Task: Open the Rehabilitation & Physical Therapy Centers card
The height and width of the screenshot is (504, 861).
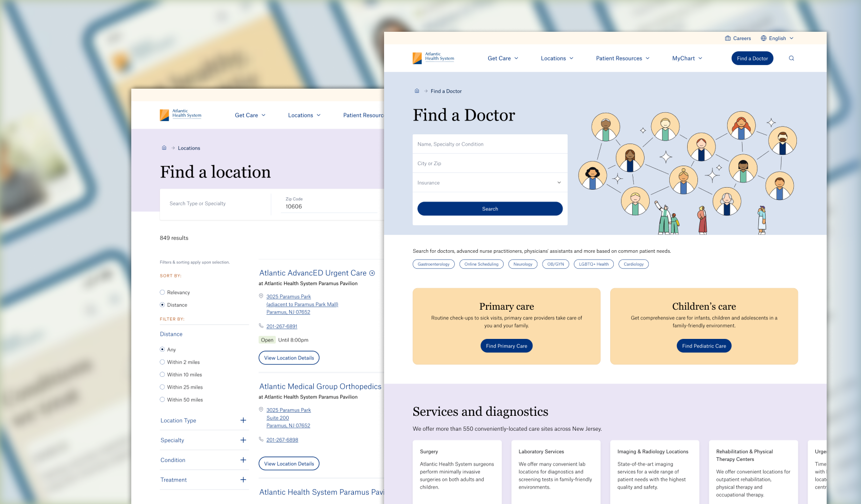Action: coord(753,472)
